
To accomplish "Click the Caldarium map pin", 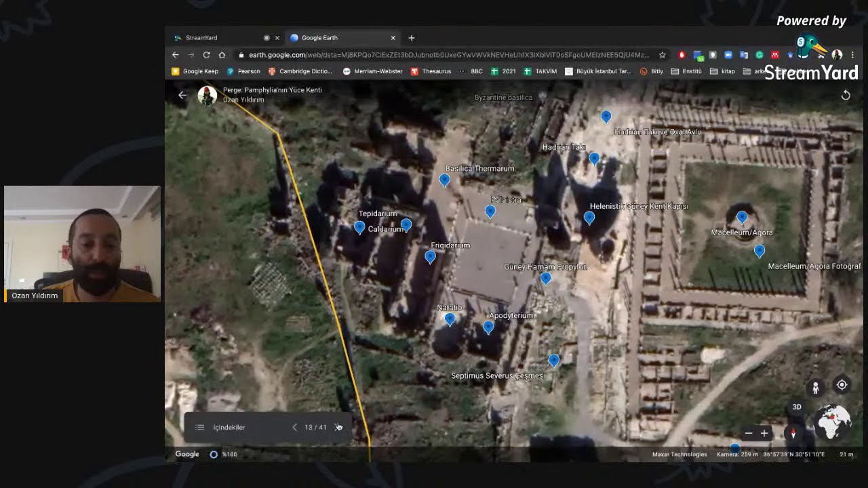I will tap(406, 224).
